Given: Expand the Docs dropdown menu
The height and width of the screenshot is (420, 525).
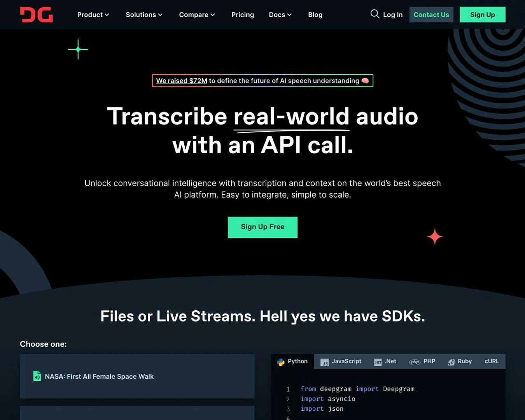Looking at the screenshot, I should click(280, 15).
